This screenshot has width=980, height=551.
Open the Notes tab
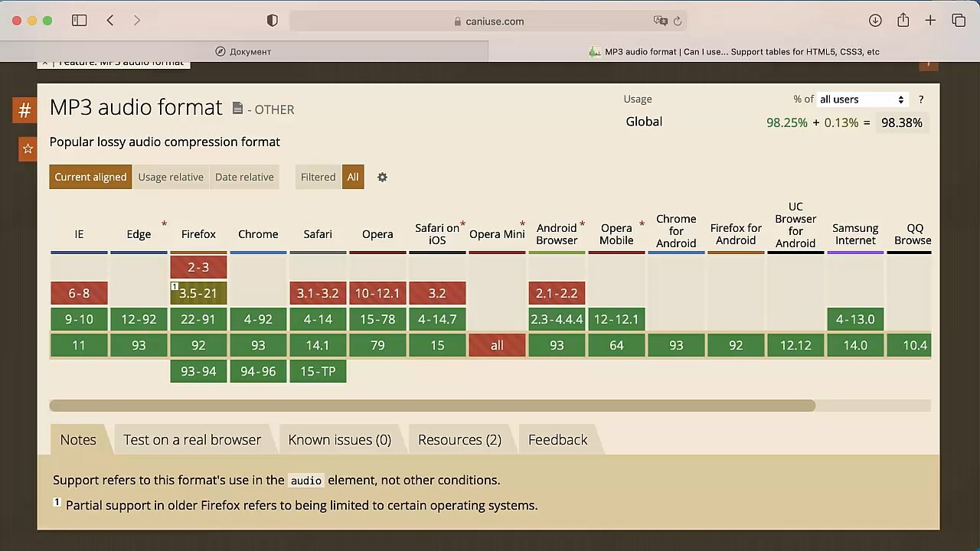78,439
